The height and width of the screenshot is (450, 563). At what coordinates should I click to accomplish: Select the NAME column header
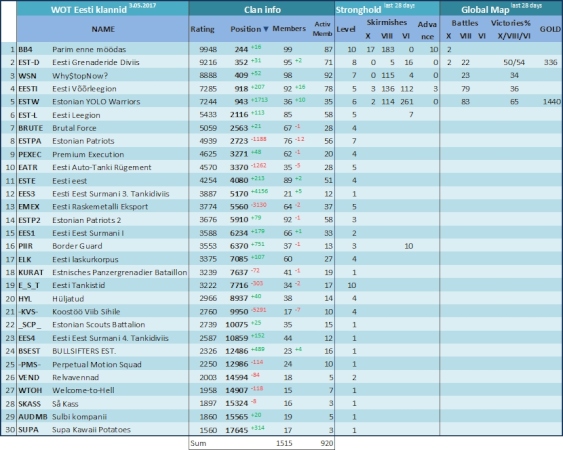[x=103, y=29]
